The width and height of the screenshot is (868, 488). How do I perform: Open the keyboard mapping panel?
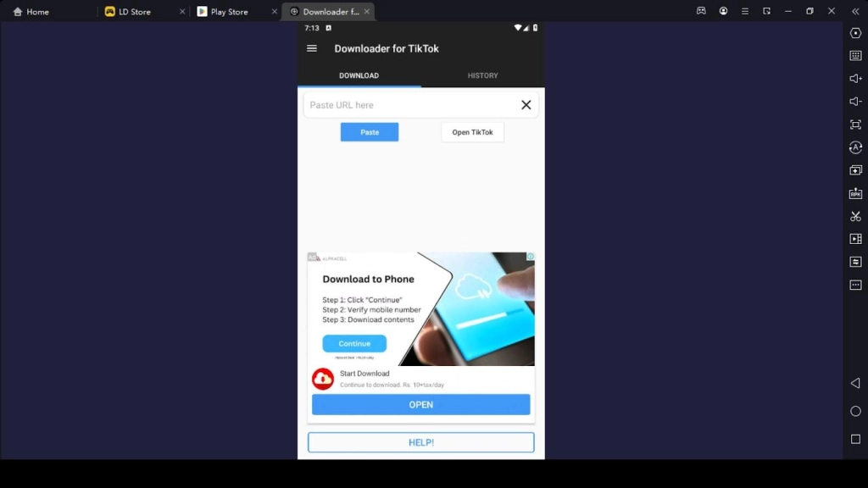pyautogui.click(x=855, y=56)
